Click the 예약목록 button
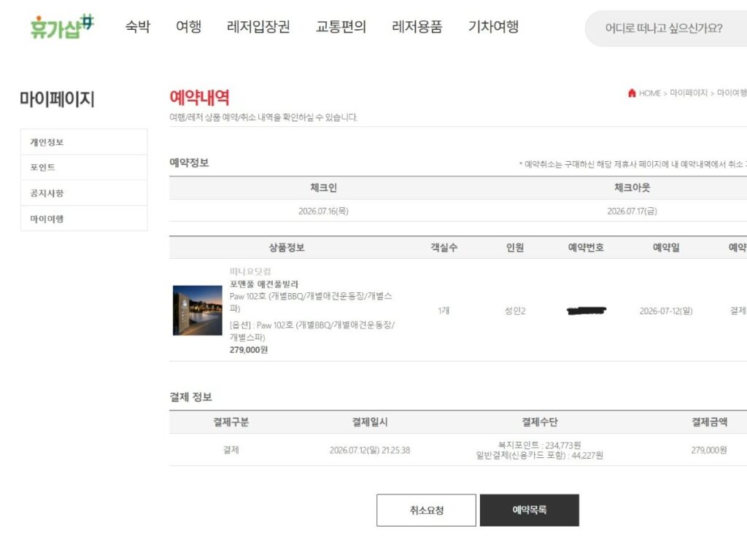Viewport: 747px width, 560px height. pyautogui.click(x=530, y=510)
